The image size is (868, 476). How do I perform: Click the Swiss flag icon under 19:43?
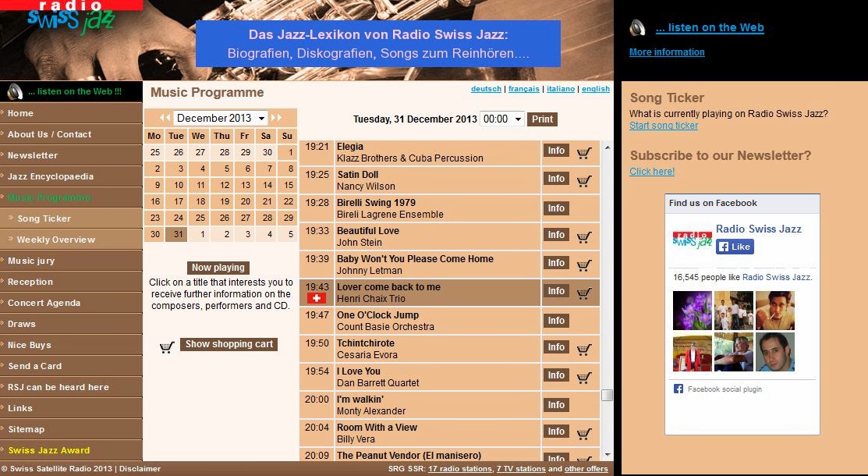point(316,298)
